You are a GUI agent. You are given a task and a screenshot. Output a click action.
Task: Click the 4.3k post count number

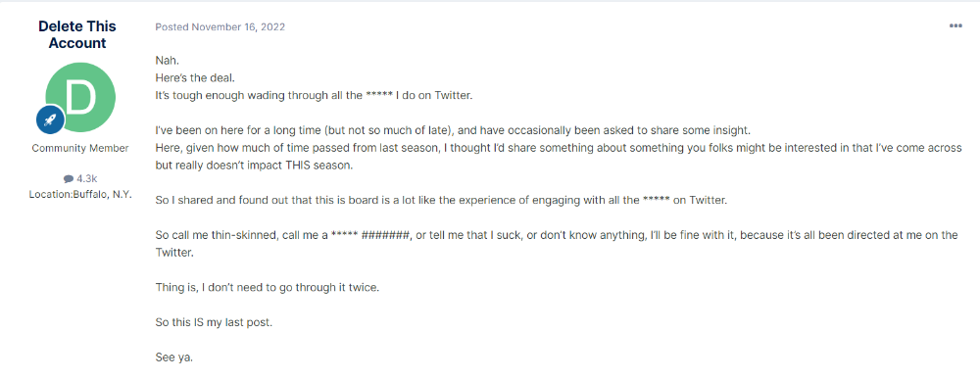pyautogui.click(x=87, y=179)
